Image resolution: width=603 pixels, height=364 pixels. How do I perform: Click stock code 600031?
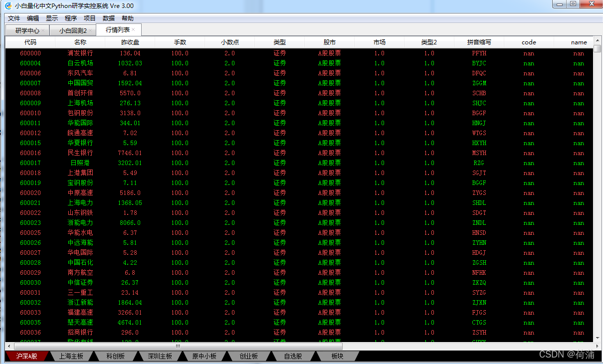pyautogui.click(x=30, y=293)
